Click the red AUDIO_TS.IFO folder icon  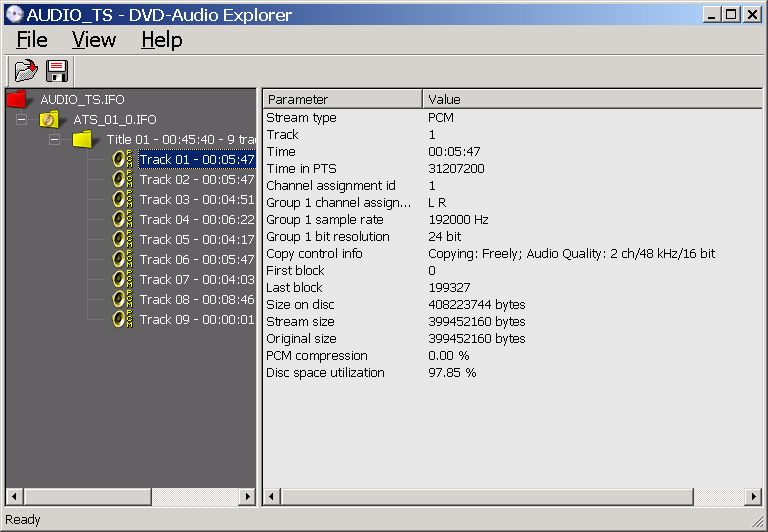click(x=18, y=99)
